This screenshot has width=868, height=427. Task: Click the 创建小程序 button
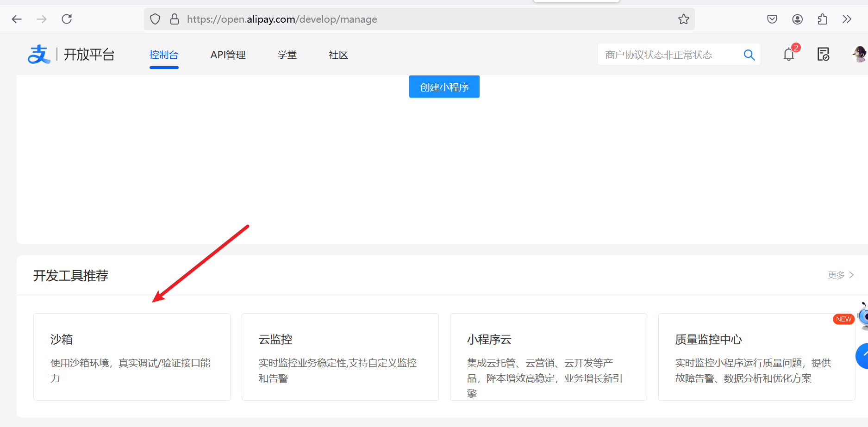coord(444,87)
